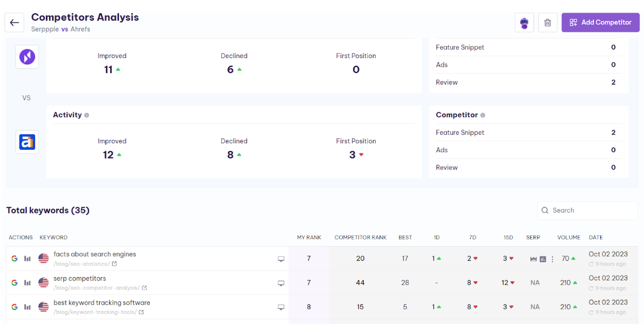Open more SERP options with three-dot icon

pyautogui.click(x=552, y=259)
